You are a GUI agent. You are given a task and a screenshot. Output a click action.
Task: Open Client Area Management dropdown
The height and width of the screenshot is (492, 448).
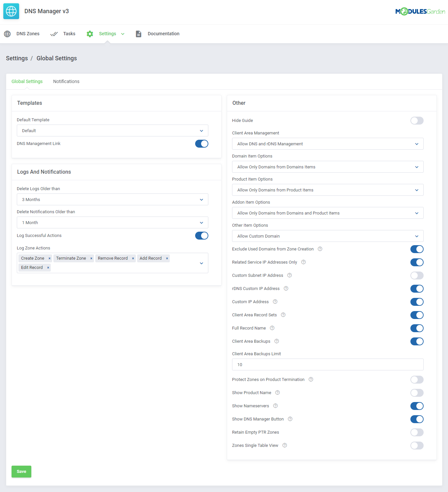[x=328, y=144]
